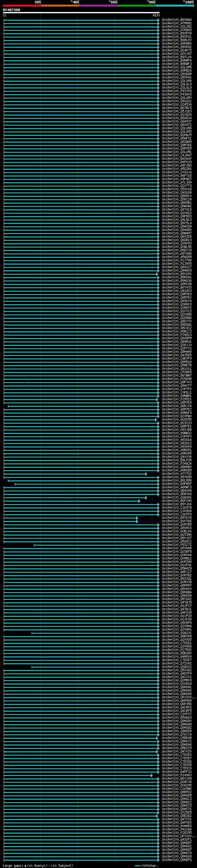Select the AV407308 query title
Screen dimensions: 197x868
click(11, 10)
